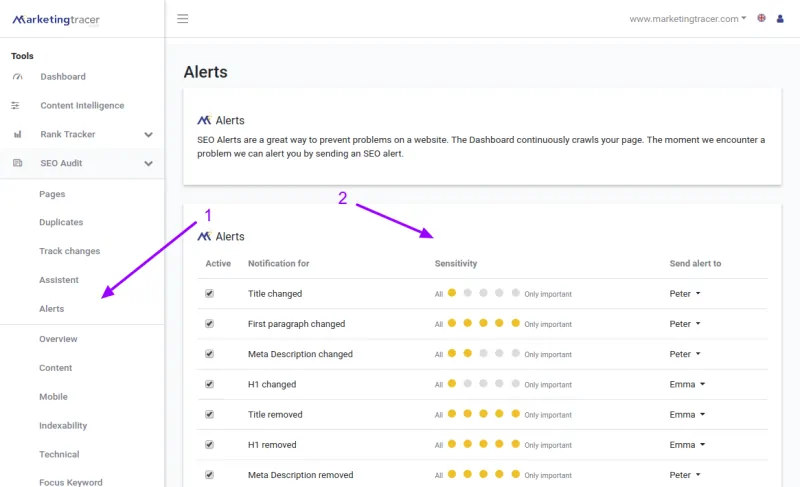Viewport: 800px width, 487px height.
Task: Expand the Rank Tracker chevron
Action: (148, 135)
